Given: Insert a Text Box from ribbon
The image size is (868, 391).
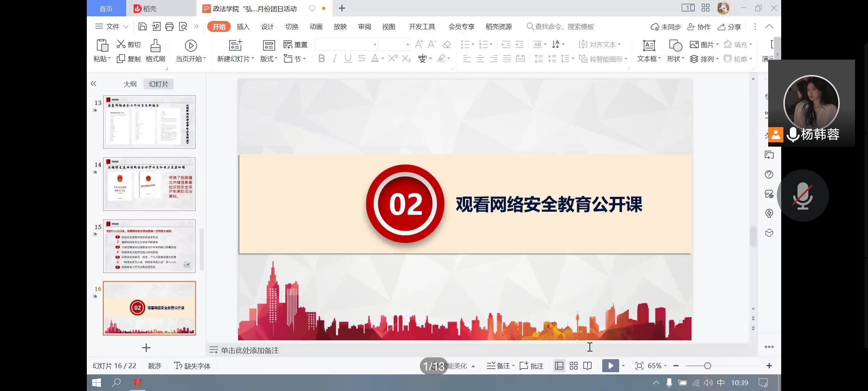Looking at the screenshot, I should point(649,46).
